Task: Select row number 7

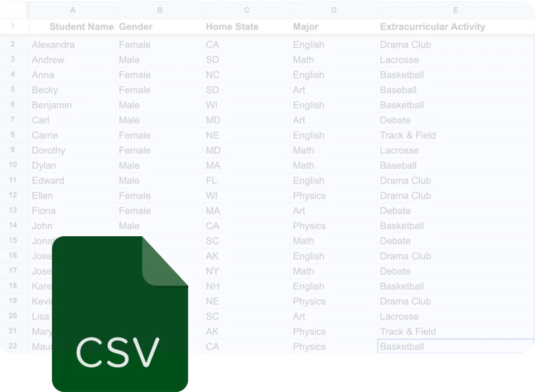Action: [x=13, y=120]
